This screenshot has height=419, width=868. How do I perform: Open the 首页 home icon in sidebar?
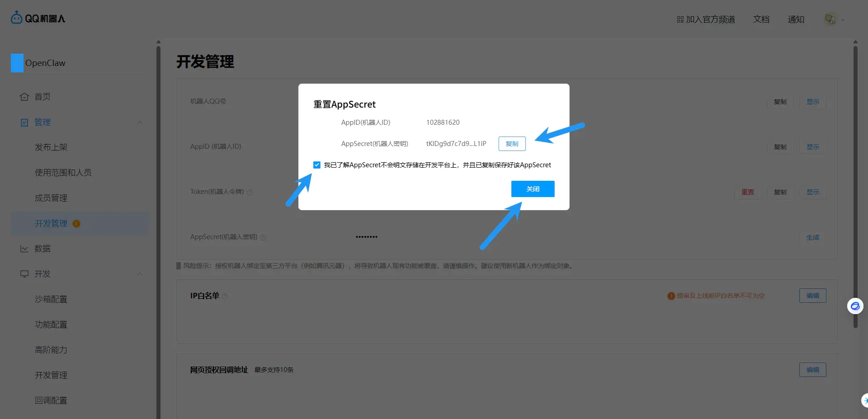click(24, 97)
